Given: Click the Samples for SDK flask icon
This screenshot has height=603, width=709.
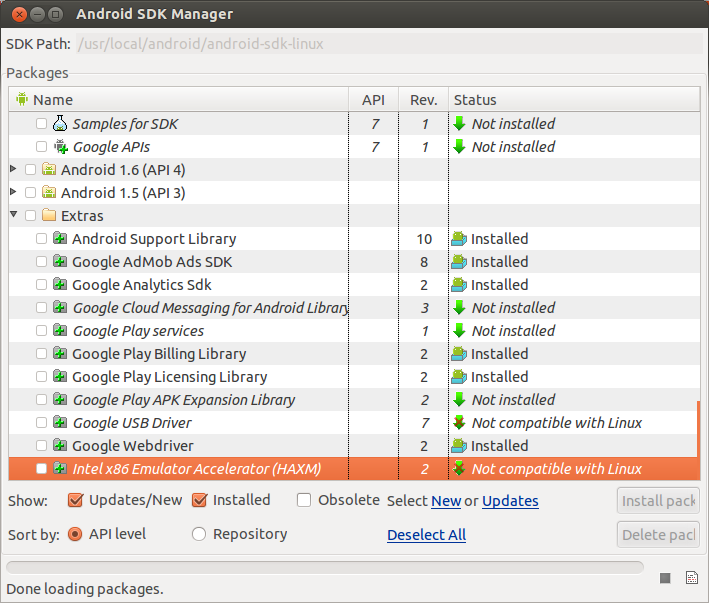Looking at the screenshot, I should 60,124.
